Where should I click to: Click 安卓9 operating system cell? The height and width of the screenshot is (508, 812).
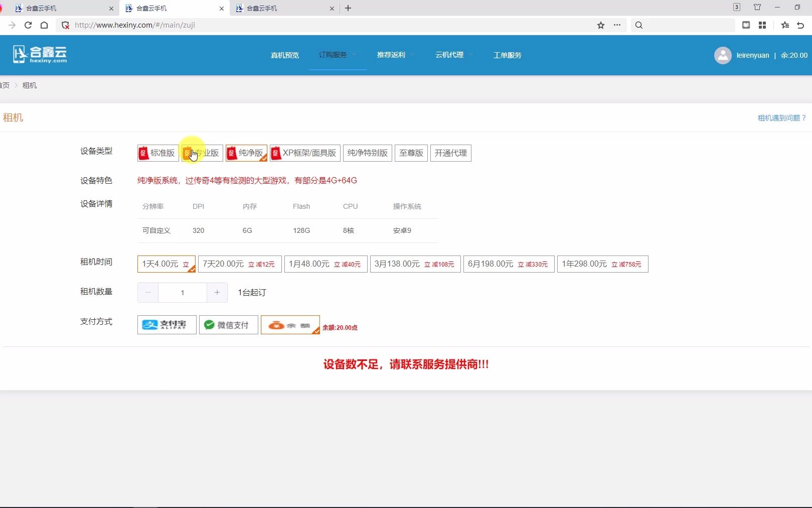pos(402,230)
